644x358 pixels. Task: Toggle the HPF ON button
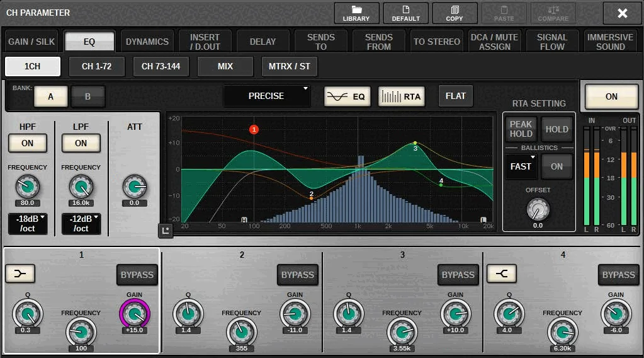pos(28,143)
